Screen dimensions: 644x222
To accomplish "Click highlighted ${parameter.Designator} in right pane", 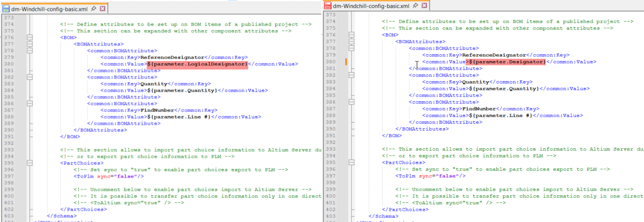I will (505, 62).
